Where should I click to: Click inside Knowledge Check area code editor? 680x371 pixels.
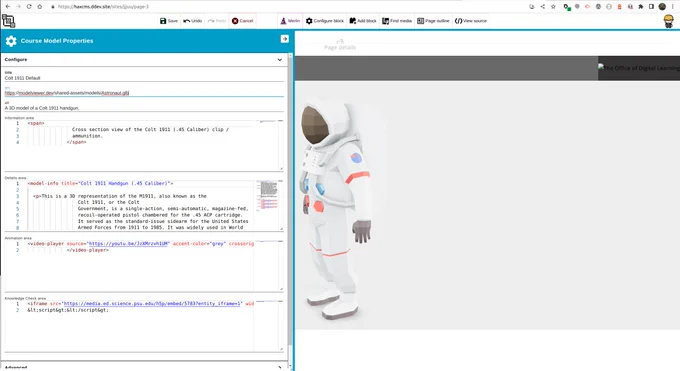point(143,325)
